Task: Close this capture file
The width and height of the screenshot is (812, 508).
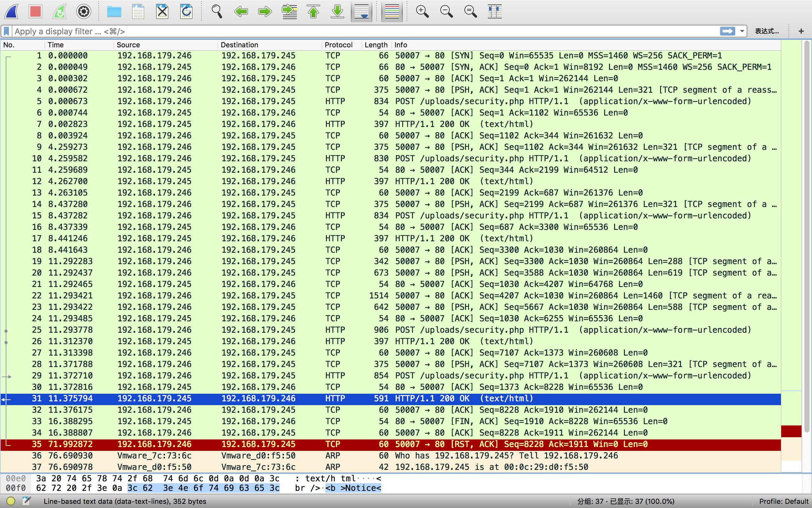Action: (162, 11)
